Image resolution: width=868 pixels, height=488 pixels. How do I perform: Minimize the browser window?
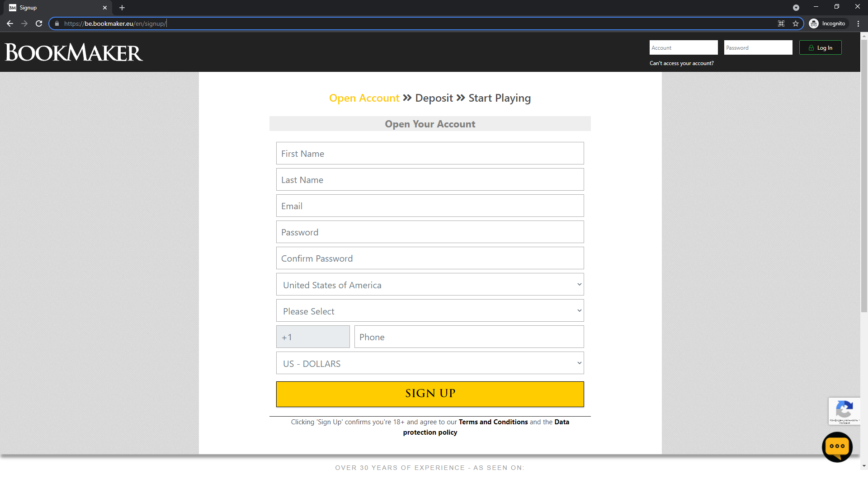tap(816, 7)
